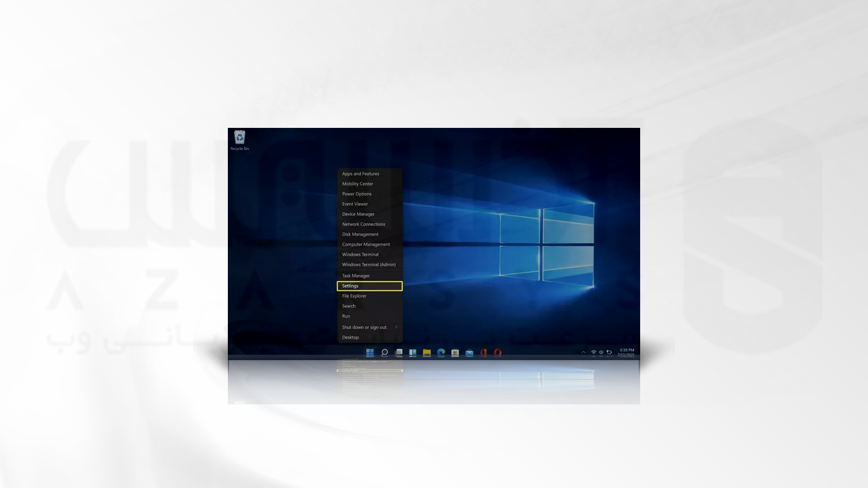868x488 pixels.
Task: Show hidden system tray icons chevron
Action: 583,352
